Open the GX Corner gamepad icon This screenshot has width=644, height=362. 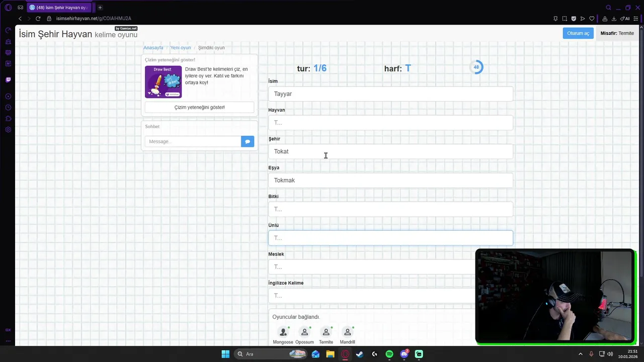tap(20, 8)
